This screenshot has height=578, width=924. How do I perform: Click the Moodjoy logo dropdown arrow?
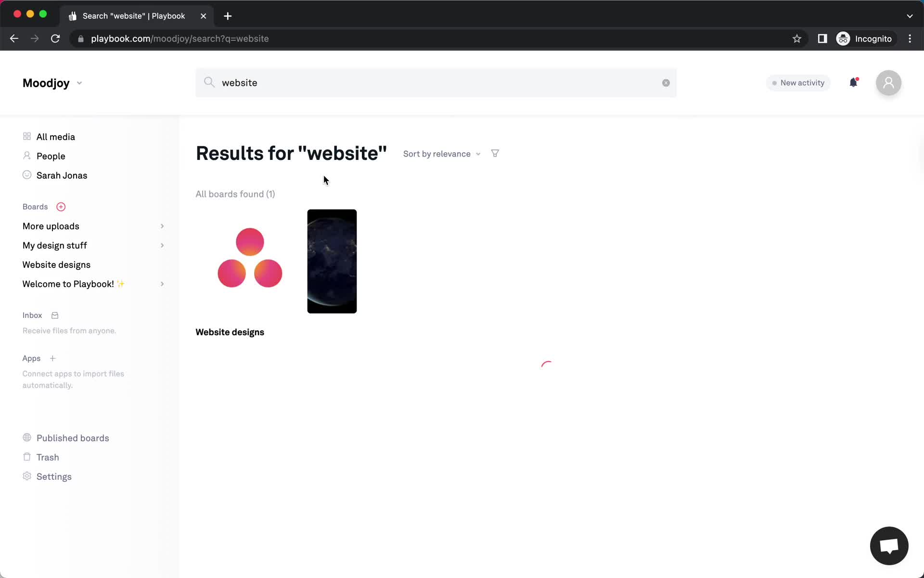tap(80, 82)
